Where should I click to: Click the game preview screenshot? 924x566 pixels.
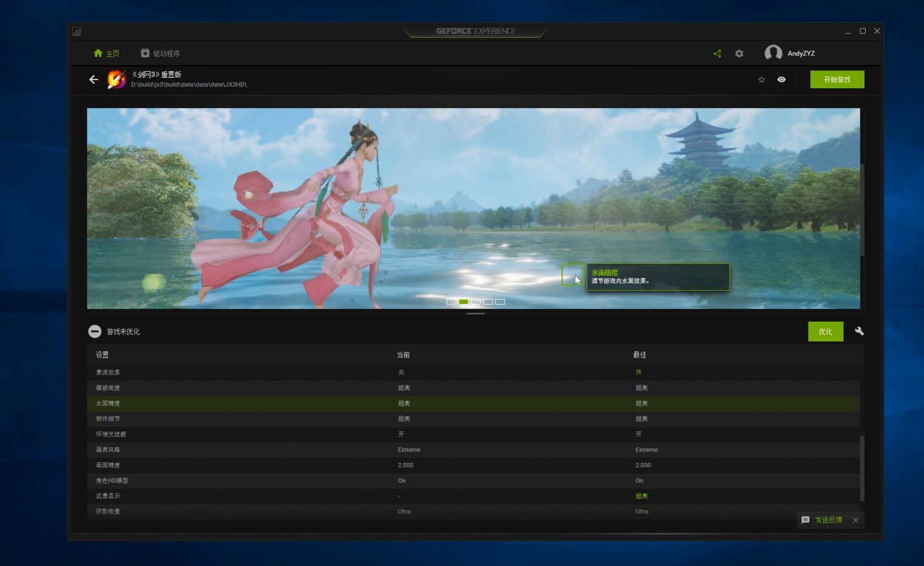[x=473, y=209]
